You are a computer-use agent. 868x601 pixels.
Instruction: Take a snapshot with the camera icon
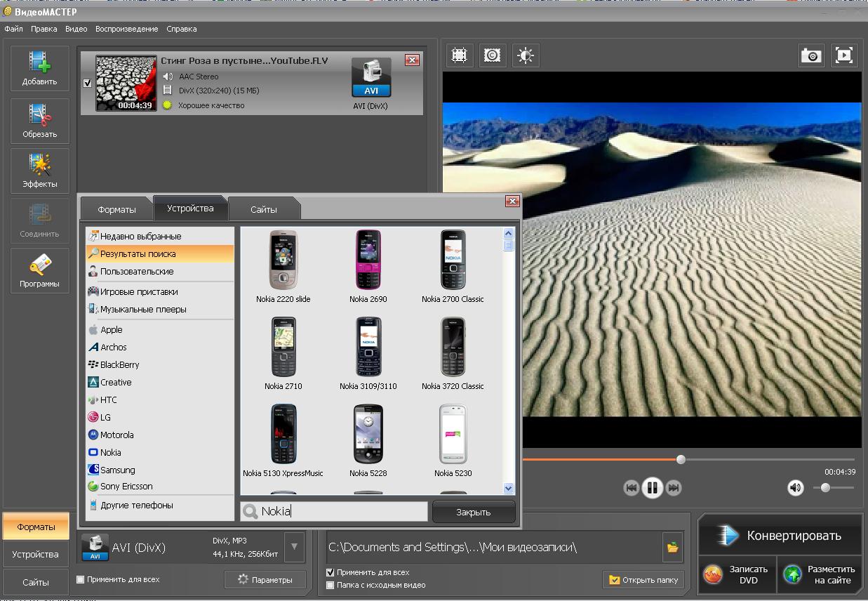click(x=811, y=55)
